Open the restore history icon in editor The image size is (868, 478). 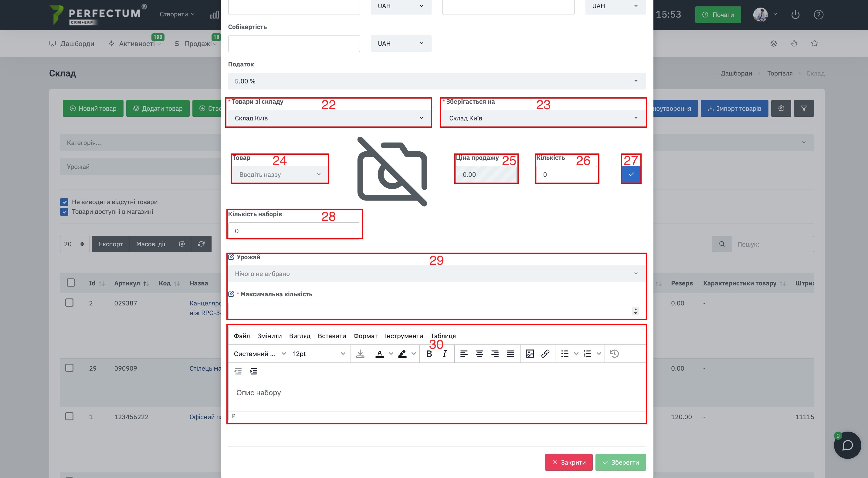pos(614,353)
